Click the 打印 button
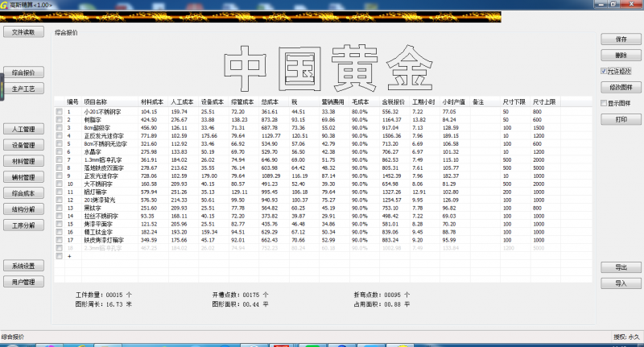The height and width of the screenshot is (347, 644). click(x=621, y=119)
